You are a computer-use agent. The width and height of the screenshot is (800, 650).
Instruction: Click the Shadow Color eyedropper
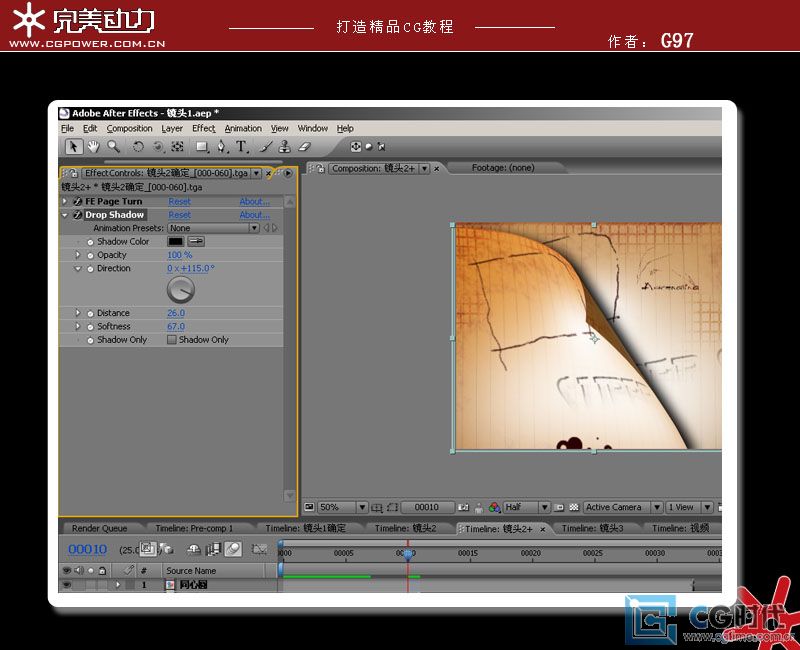coord(196,241)
